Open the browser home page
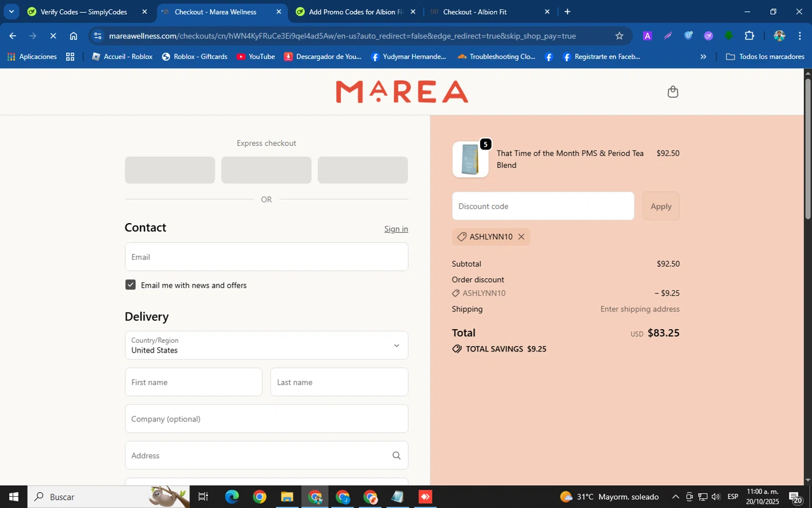 pyautogui.click(x=74, y=36)
